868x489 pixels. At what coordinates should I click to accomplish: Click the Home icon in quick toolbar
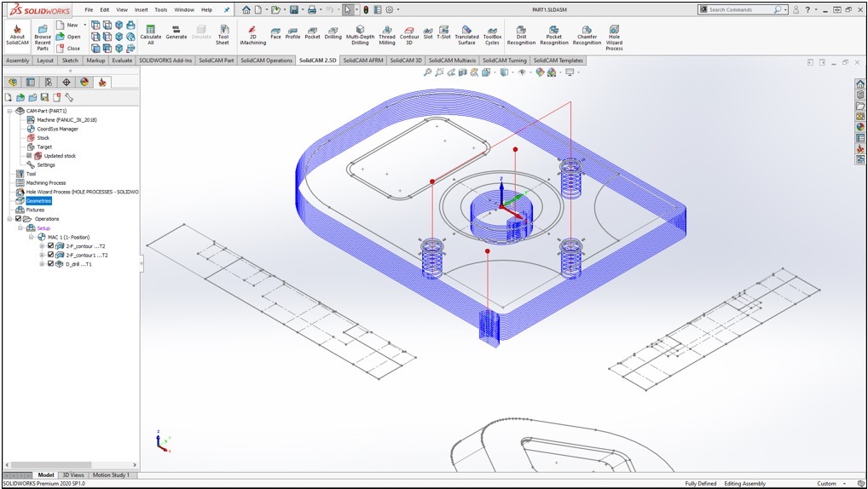246,9
